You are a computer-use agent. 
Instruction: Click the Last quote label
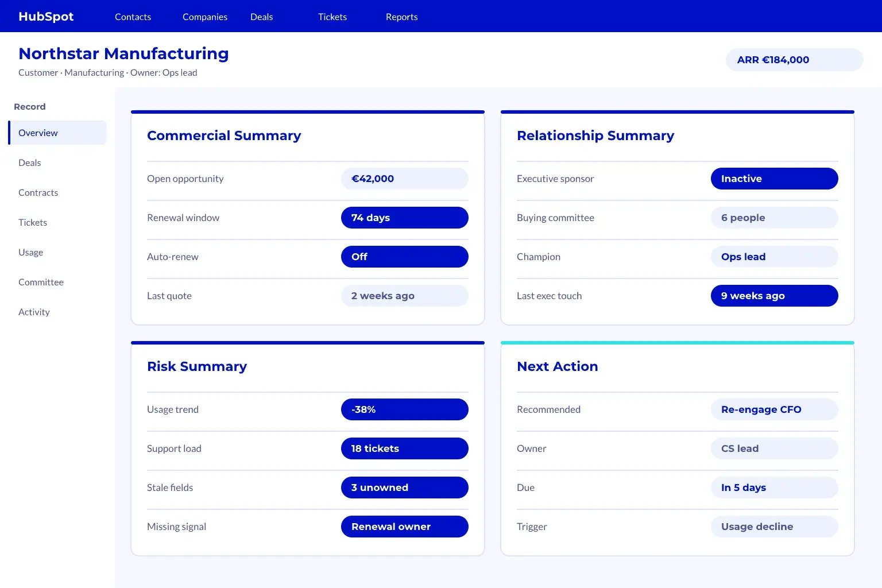(x=169, y=296)
